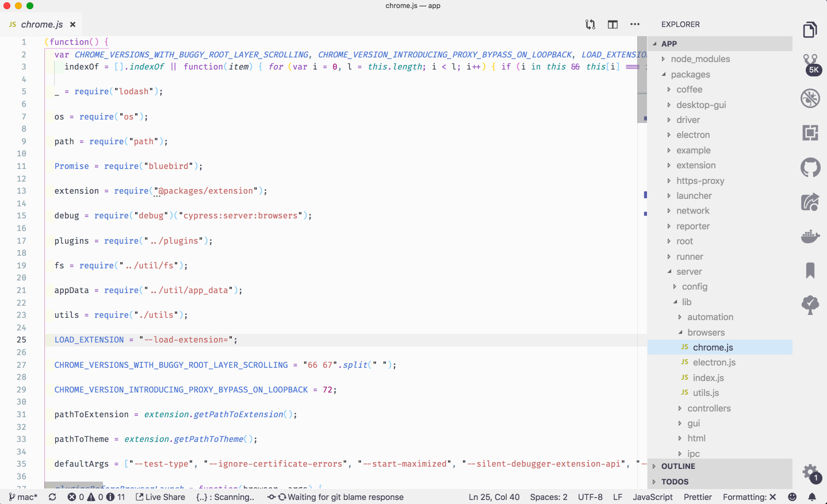This screenshot has width=827, height=504.
Task: Toggle the split editor layout icon
Action: (x=612, y=24)
